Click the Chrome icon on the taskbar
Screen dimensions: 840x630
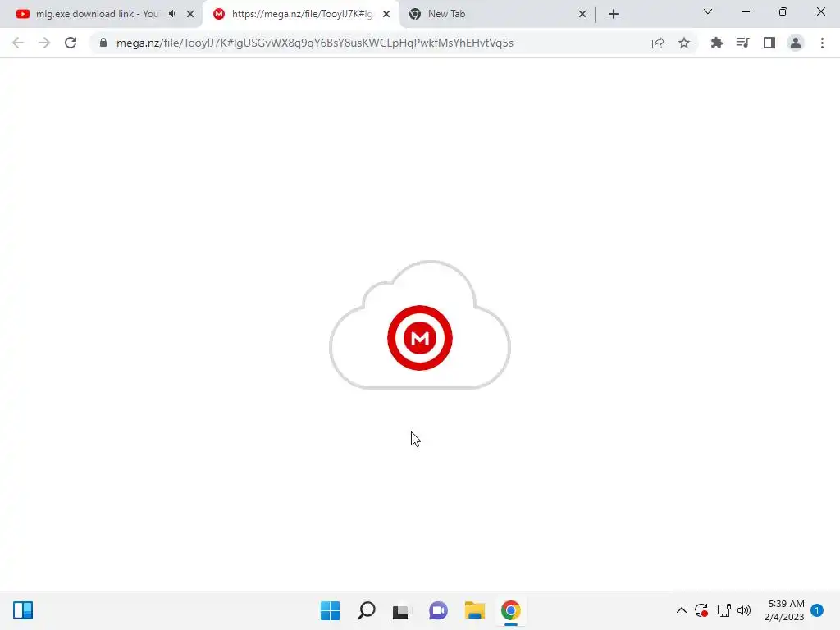[510, 610]
